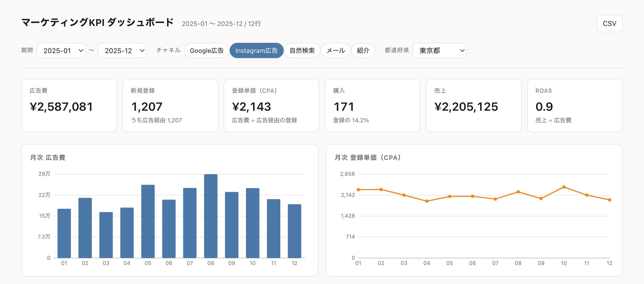644x284 pixels.
Task: Click the '2025-01 〜 2025-12 / 12行' summary text
Action: pos(221,24)
